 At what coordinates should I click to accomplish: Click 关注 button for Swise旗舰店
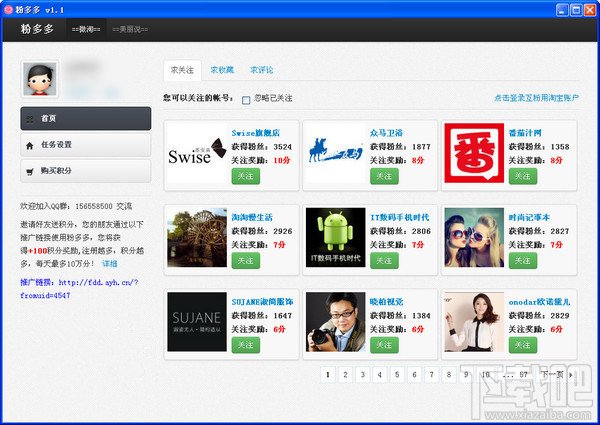tap(246, 176)
